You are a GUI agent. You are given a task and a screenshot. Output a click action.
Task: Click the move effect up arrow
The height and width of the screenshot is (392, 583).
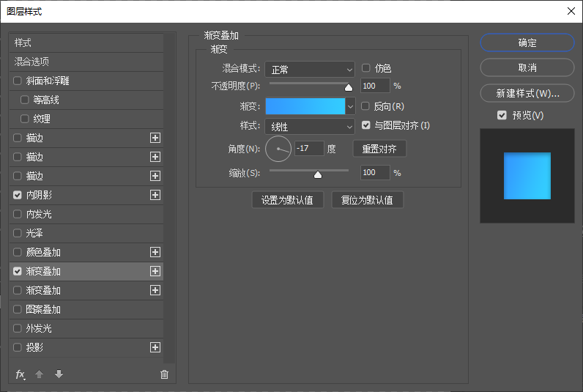click(x=39, y=374)
